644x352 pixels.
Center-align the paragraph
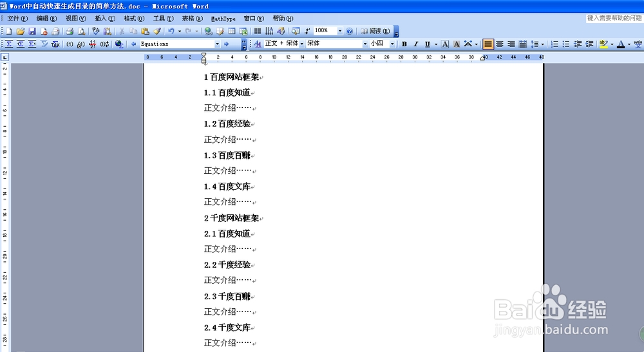click(500, 44)
